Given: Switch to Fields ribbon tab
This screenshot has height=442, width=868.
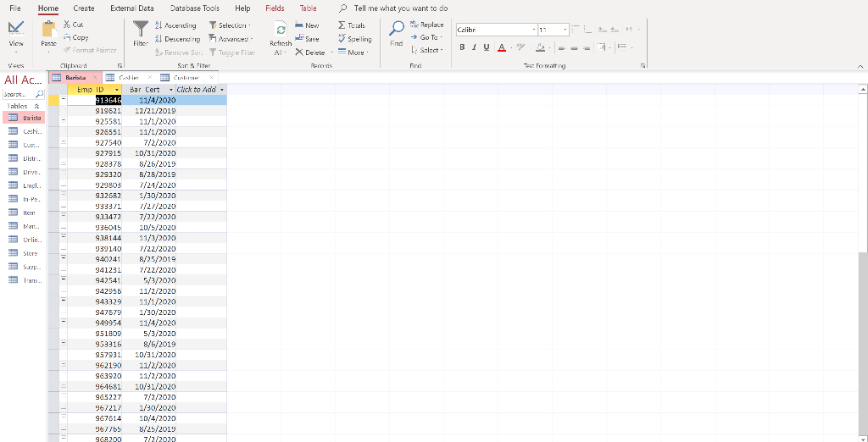Looking at the screenshot, I should coord(275,8).
